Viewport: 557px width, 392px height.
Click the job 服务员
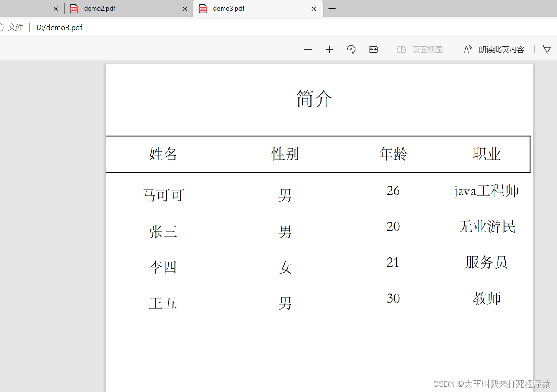tap(487, 262)
